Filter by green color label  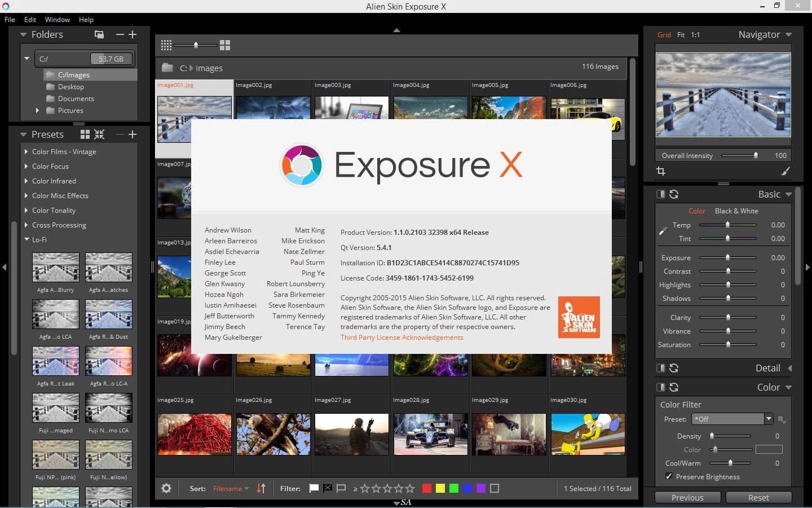click(x=454, y=488)
